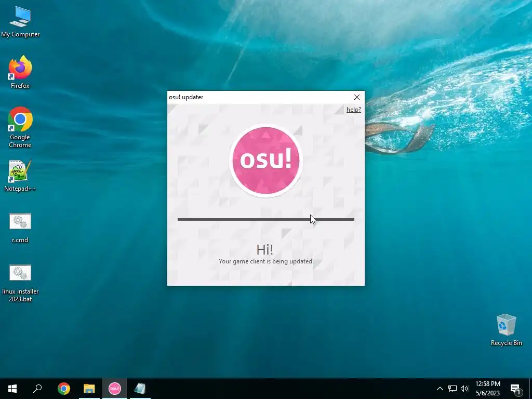Open Chrome from the taskbar
The image size is (532, 399).
(64, 389)
